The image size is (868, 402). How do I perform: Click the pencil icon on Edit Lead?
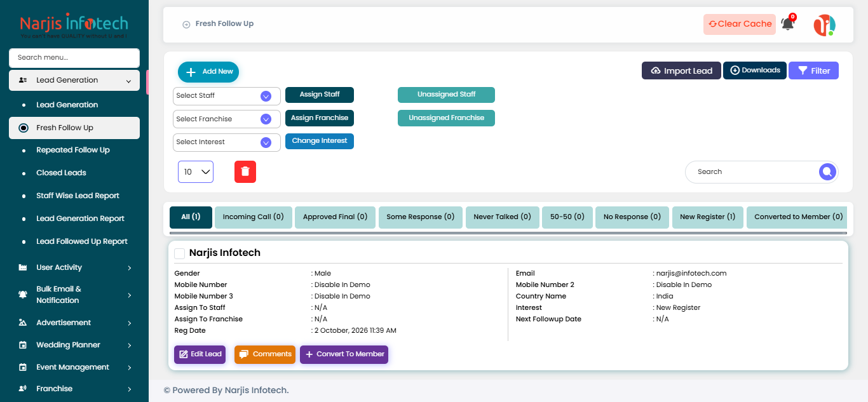click(184, 354)
